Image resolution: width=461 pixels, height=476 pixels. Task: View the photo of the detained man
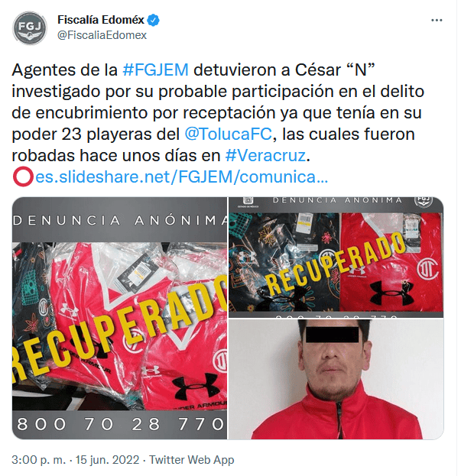click(336, 379)
